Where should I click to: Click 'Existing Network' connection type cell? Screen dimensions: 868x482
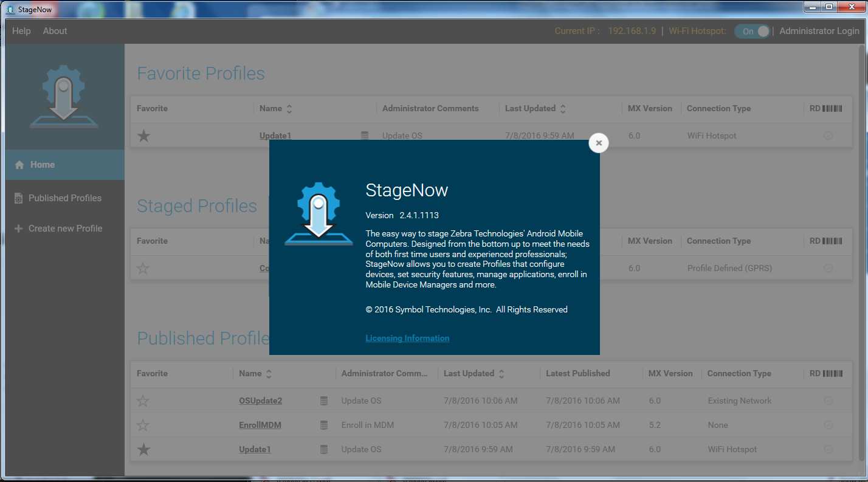pyautogui.click(x=740, y=401)
